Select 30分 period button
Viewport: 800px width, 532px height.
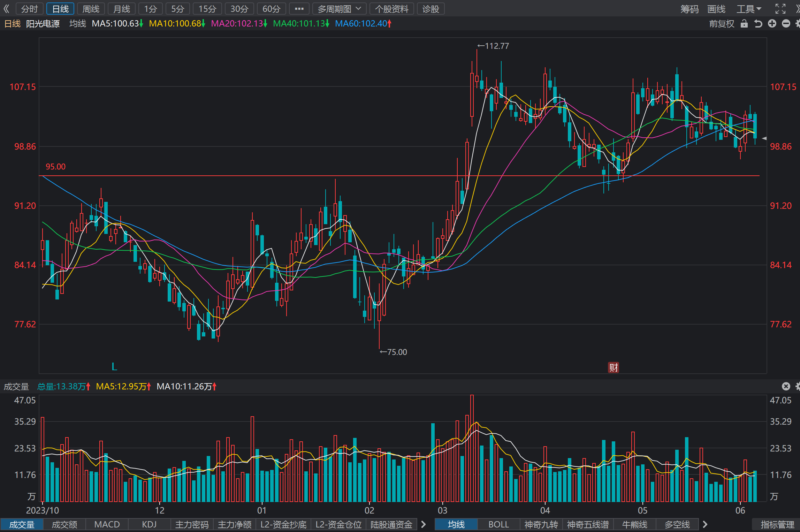coord(239,9)
